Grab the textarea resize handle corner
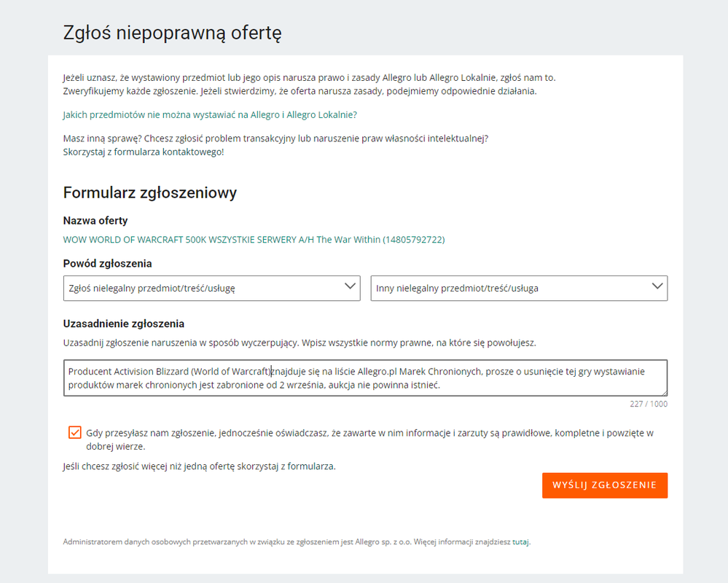The width and height of the screenshot is (728, 583). coord(664,392)
